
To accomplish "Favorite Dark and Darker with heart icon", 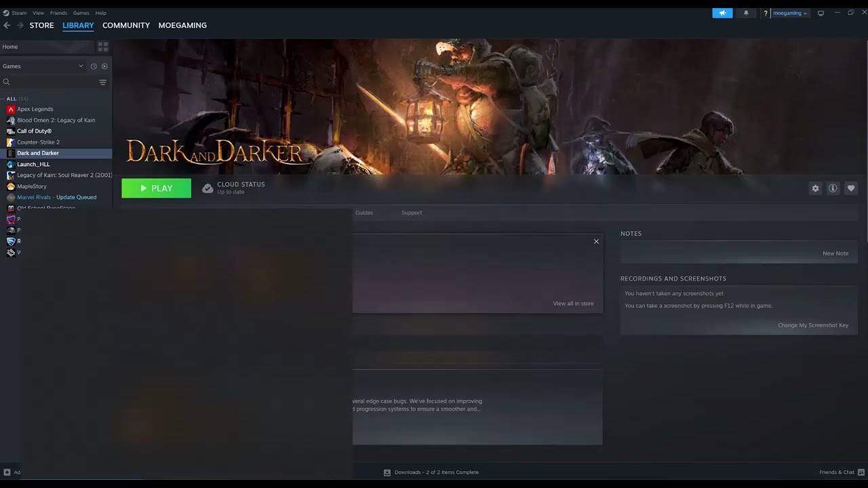I will tap(851, 188).
